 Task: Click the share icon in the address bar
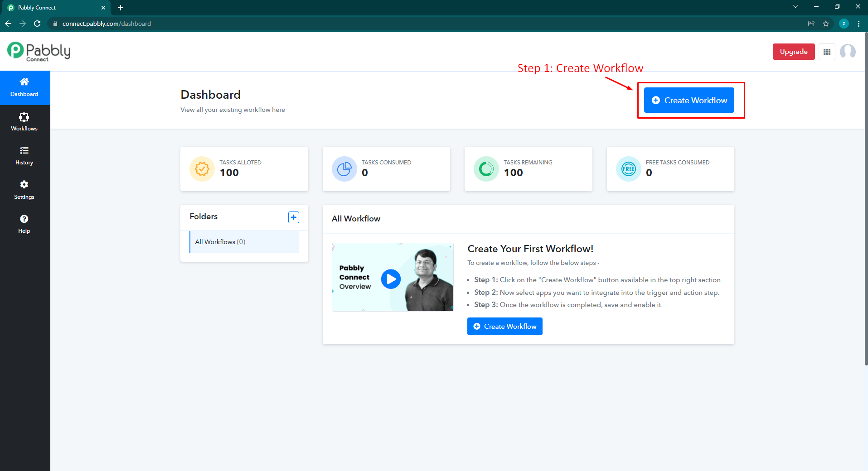tap(811, 24)
